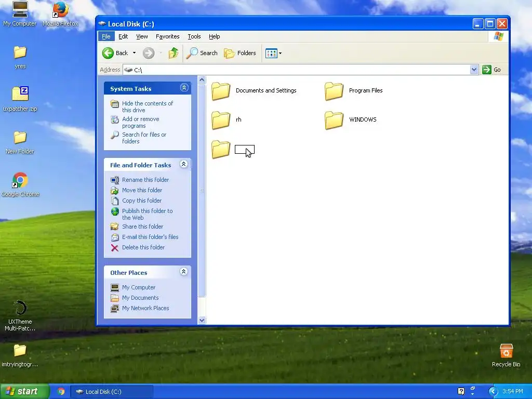Open the Views dropdown arrow

coord(280,54)
